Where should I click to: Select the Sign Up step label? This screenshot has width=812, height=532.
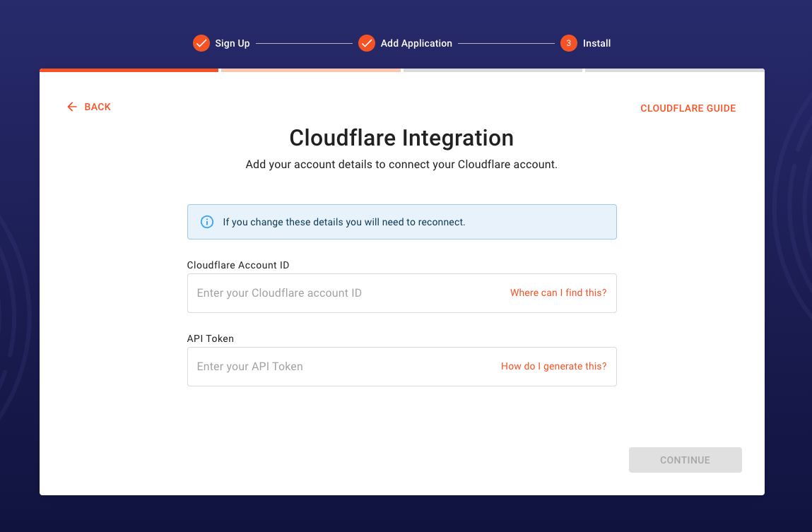click(x=233, y=44)
